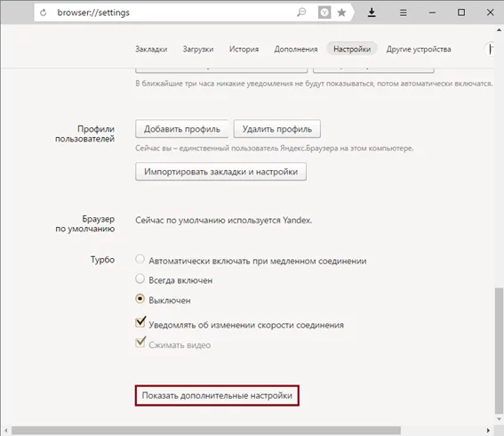
Task: Expand 'Показать дополнительные настройки'
Action: coord(217,395)
